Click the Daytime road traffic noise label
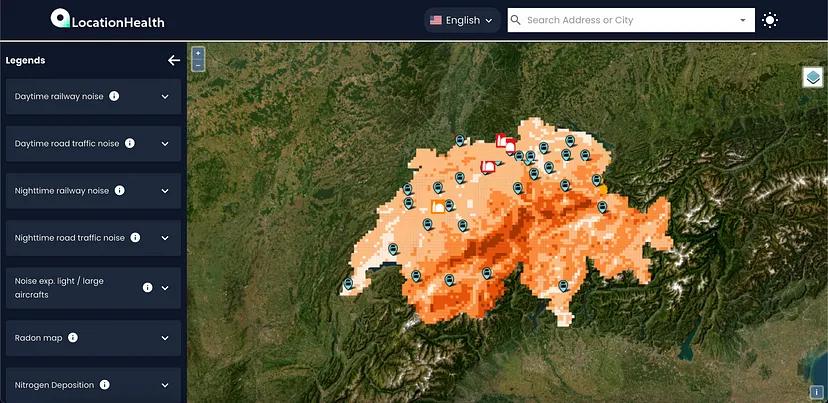 (67, 144)
